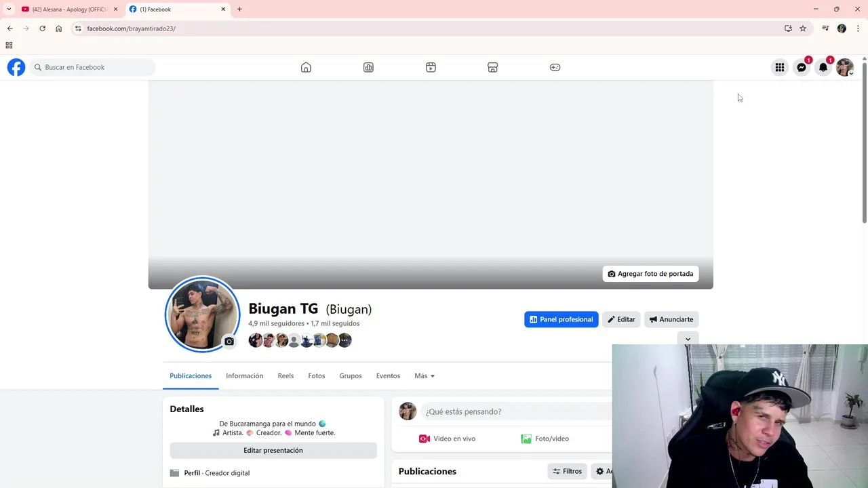868x488 pixels.
Task: Open the Messenger icon
Action: (802, 67)
